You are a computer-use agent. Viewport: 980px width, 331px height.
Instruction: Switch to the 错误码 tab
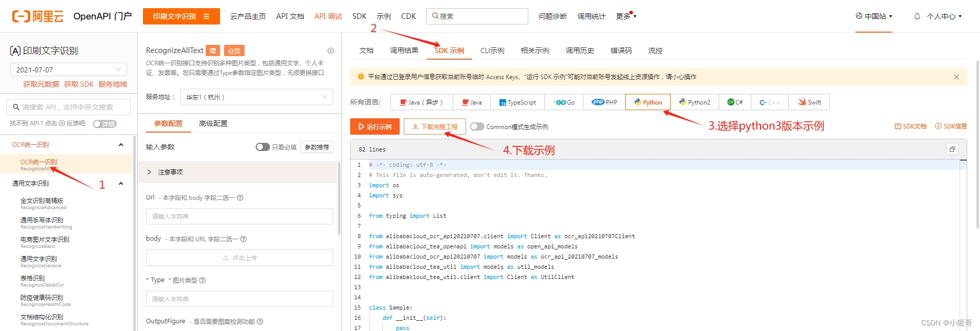(x=621, y=50)
